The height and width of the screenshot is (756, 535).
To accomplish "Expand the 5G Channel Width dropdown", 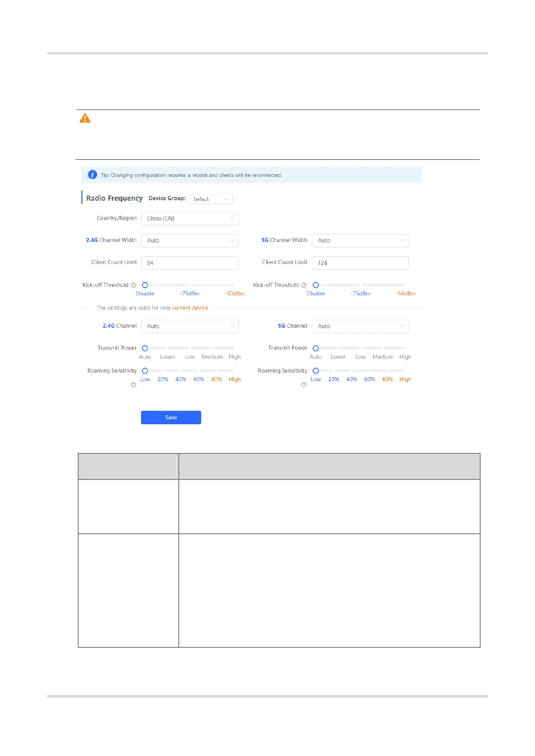I will click(x=360, y=241).
